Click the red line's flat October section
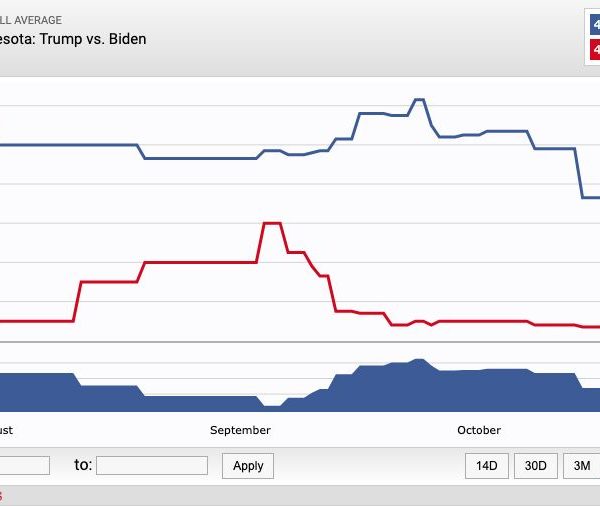 480,321
